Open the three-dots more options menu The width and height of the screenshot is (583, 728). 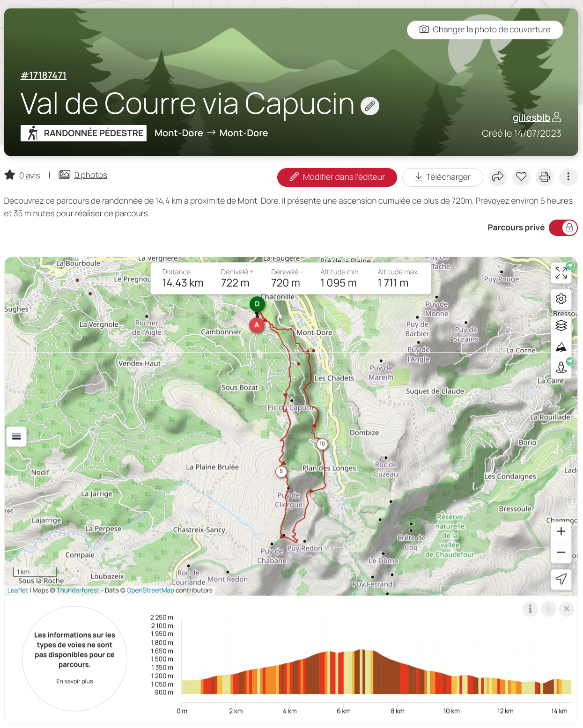coord(568,176)
